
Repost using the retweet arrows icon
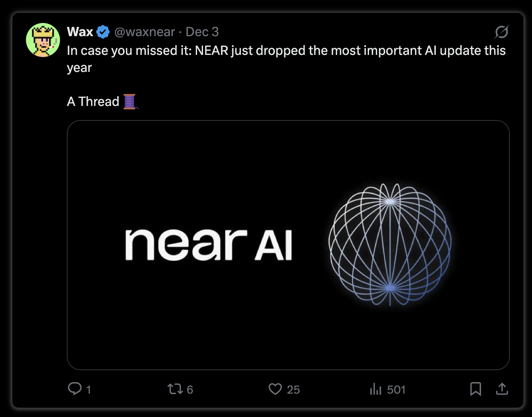coord(175,389)
